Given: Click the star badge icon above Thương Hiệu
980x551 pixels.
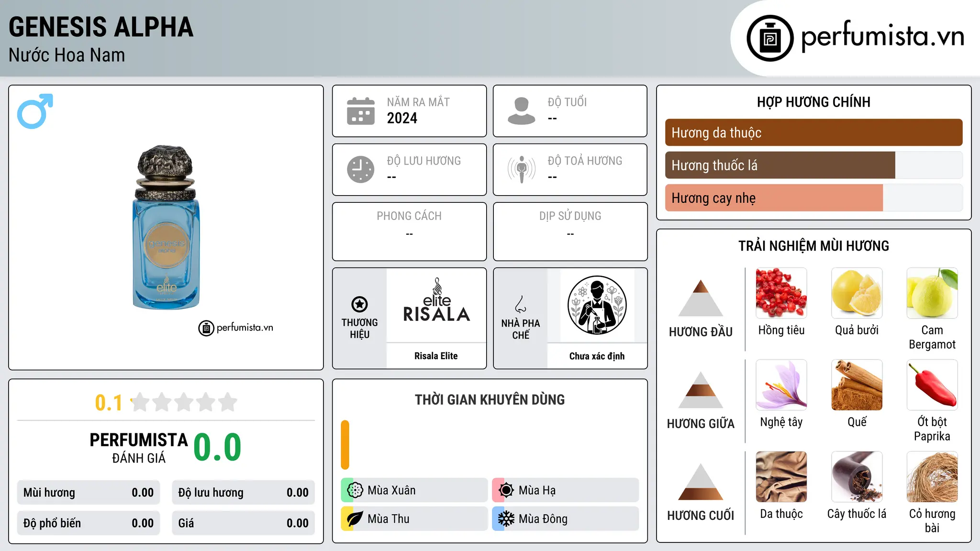Looking at the screenshot, I should click(x=360, y=304).
